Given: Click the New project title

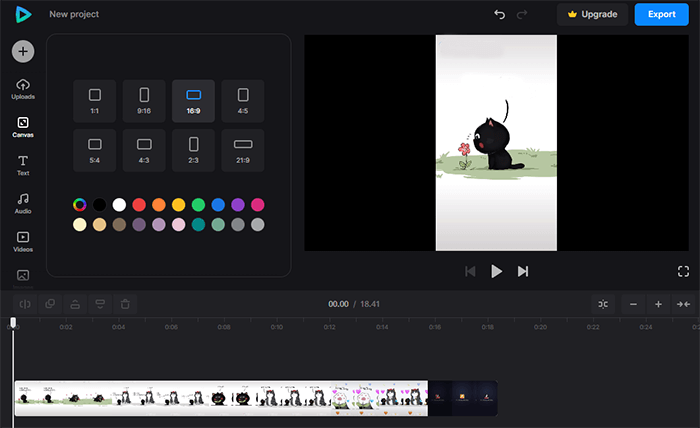Looking at the screenshot, I should [x=74, y=14].
